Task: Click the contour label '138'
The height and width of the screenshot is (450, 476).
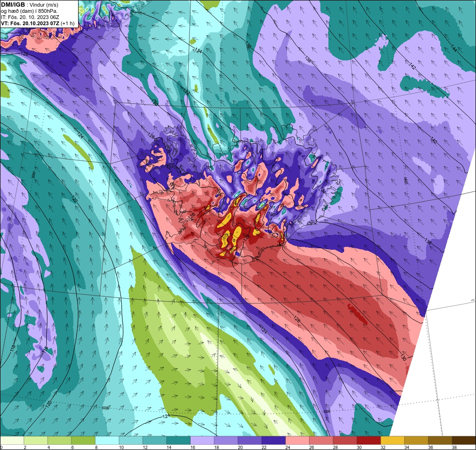Action: pyautogui.click(x=308, y=59)
